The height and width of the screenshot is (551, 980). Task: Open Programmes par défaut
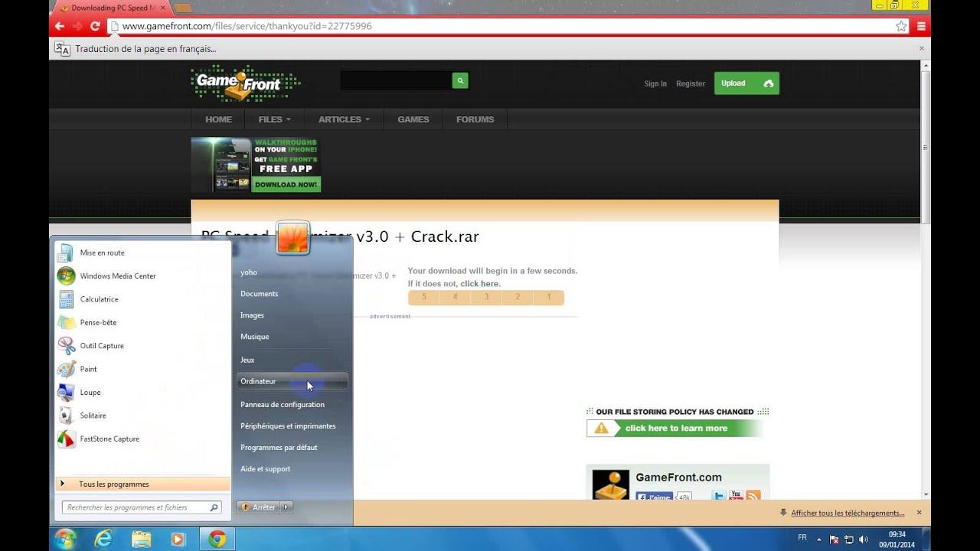[292, 447]
